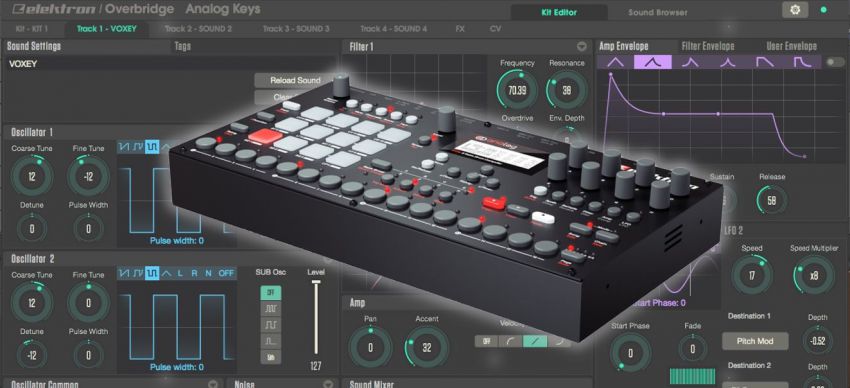Open Track 2 - SOUND 2 tab

pyautogui.click(x=198, y=29)
